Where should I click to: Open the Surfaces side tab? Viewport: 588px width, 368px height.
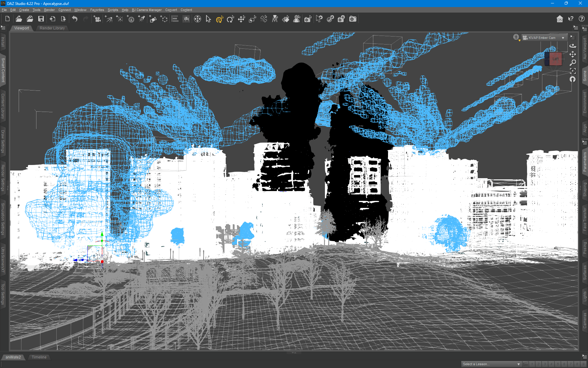pos(585,273)
